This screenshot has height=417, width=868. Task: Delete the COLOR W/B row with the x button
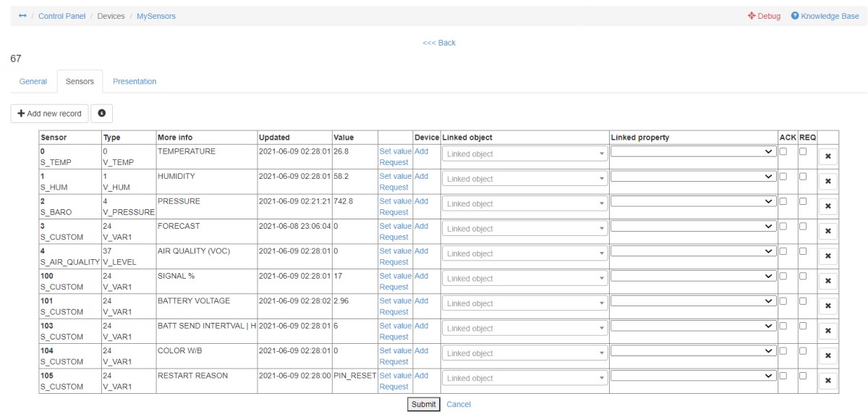[828, 356]
